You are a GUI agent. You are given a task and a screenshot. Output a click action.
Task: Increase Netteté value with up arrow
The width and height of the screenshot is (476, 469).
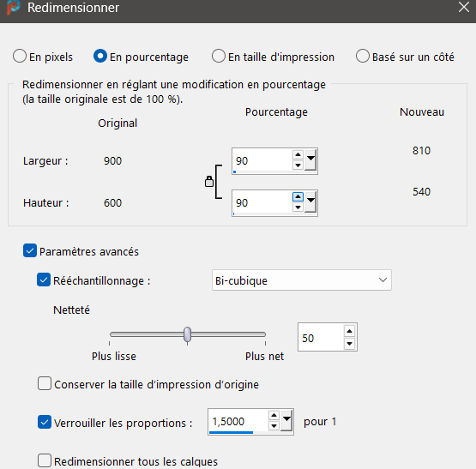[349, 331]
